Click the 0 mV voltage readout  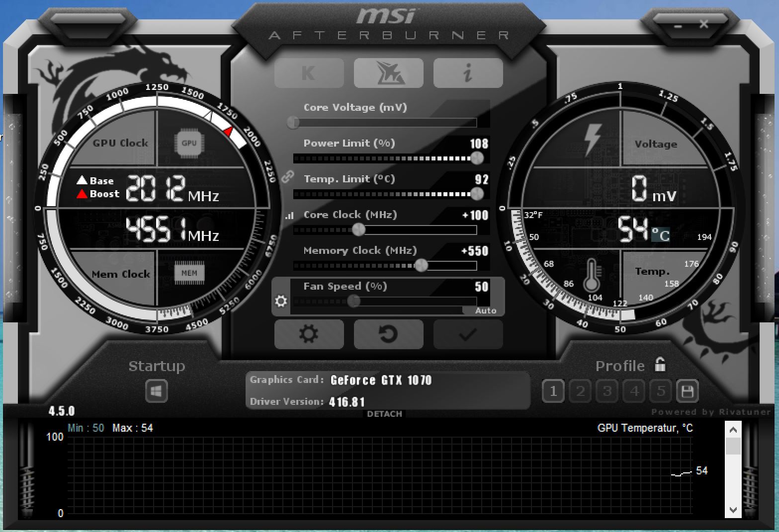(x=654, y=189)
